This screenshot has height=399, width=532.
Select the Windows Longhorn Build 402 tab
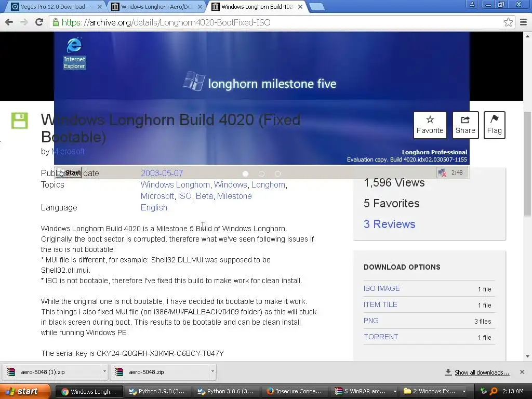coord(256,7)
